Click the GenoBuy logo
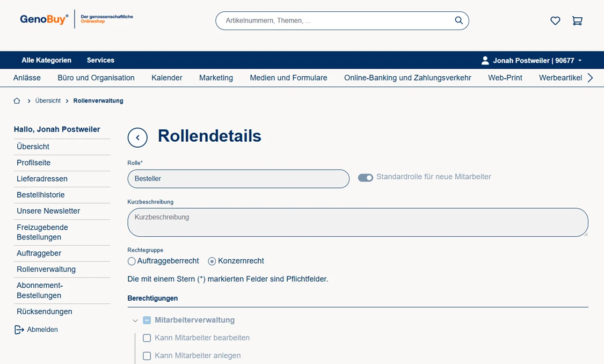Image resolution: width=604 pixels, height=364 pixels. [x=45, y=19]
